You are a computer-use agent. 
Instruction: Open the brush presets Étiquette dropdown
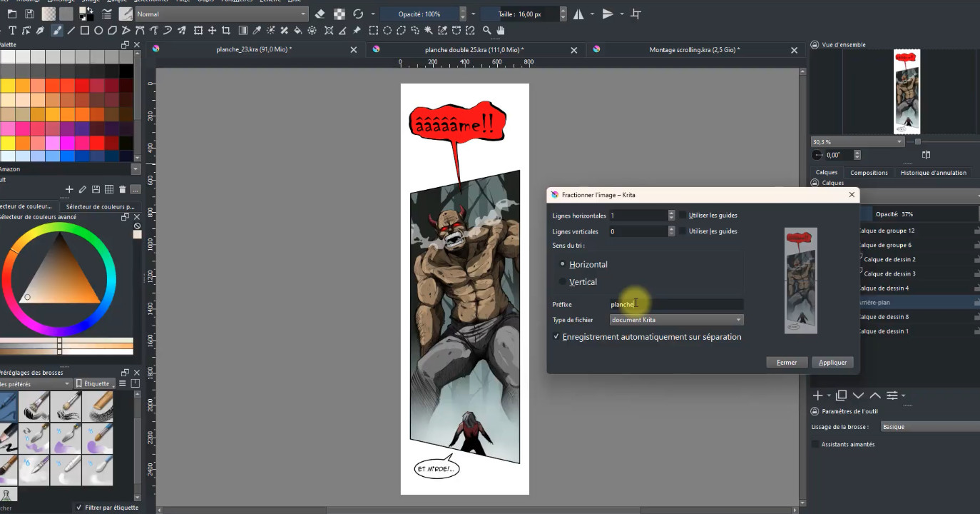95,383
